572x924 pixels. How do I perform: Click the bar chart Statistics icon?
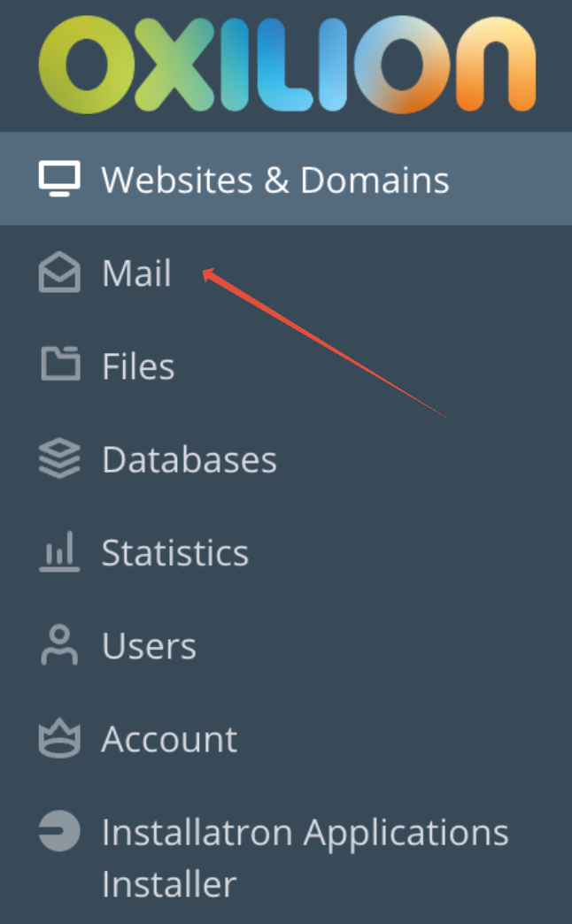coord(59,551)
